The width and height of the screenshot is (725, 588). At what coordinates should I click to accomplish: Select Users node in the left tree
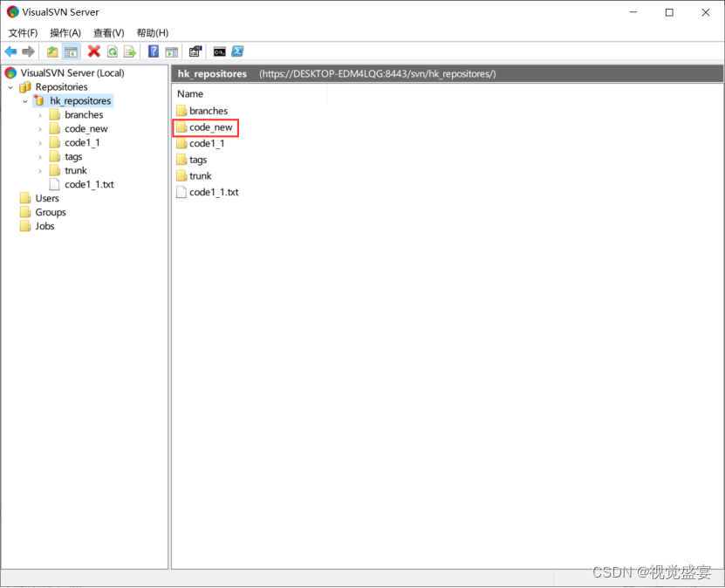pos(47,198)
